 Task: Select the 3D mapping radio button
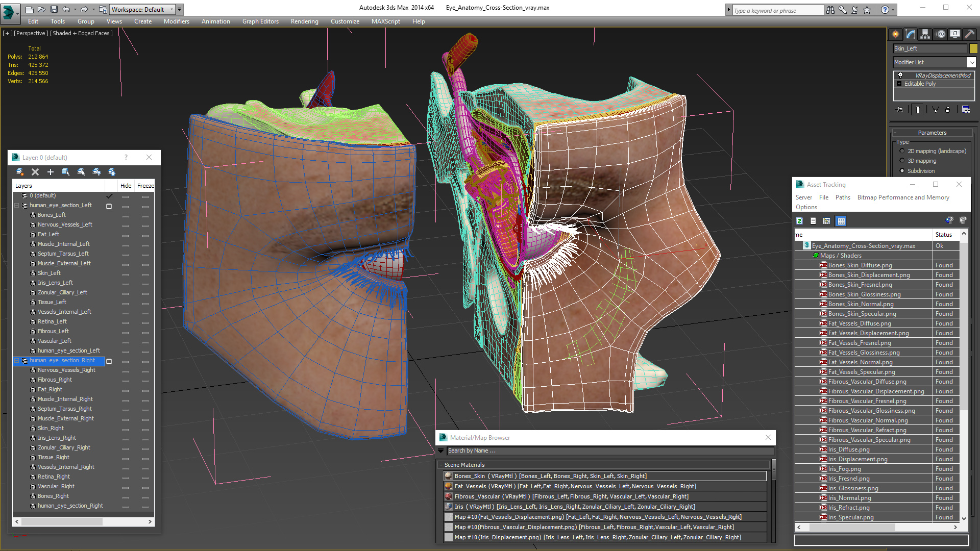902,161
